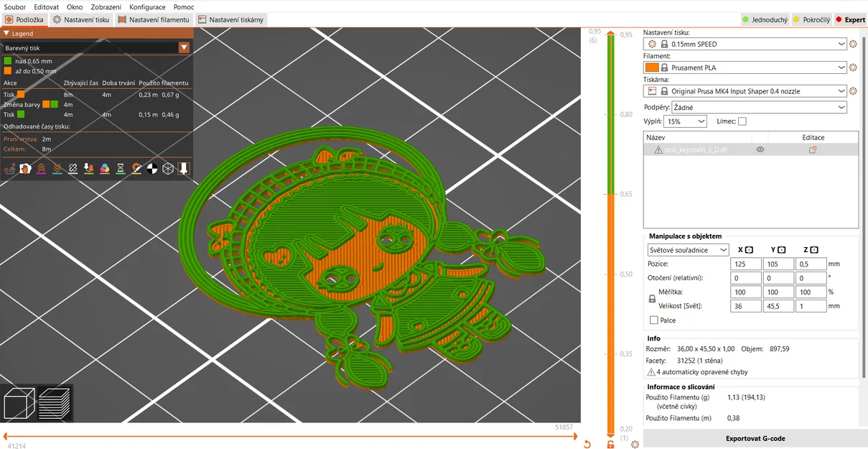Click vertical layer slider top thumb

tap(611, 32)
